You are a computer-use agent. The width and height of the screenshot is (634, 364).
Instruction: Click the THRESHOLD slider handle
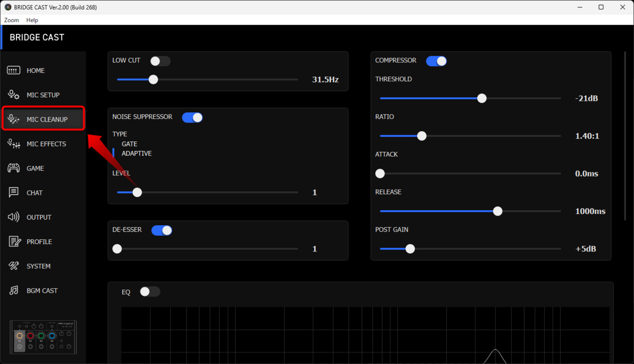coord(482,98)
